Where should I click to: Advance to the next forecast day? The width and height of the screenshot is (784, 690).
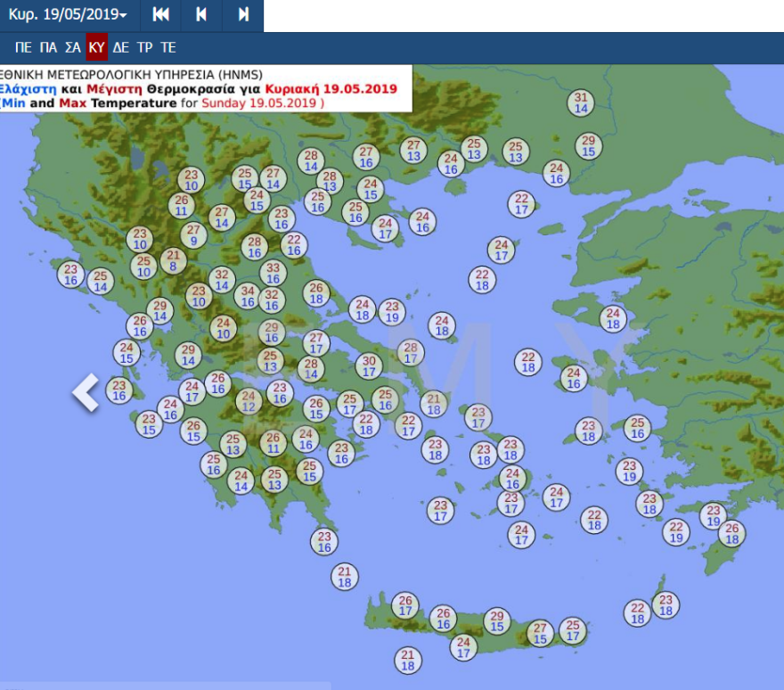[x=243, y=15]
